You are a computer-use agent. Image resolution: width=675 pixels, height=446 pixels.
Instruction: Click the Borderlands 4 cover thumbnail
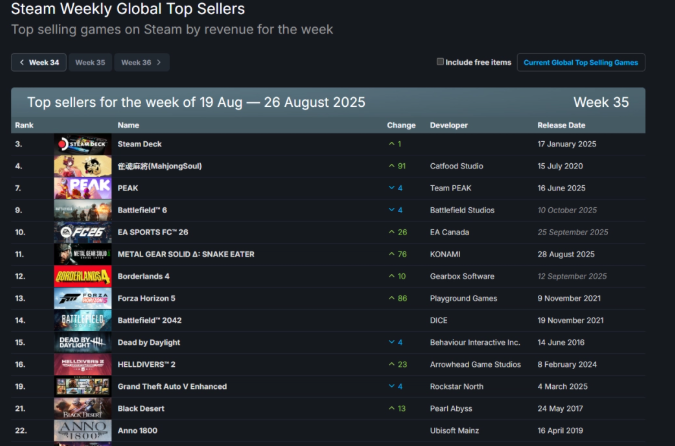83,276
